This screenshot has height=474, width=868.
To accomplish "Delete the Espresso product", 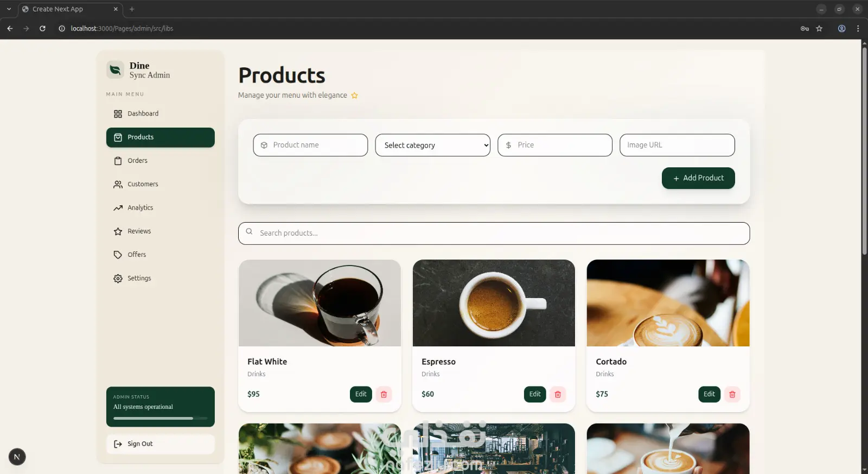I will pyautogui.click(x=558, y=394).
